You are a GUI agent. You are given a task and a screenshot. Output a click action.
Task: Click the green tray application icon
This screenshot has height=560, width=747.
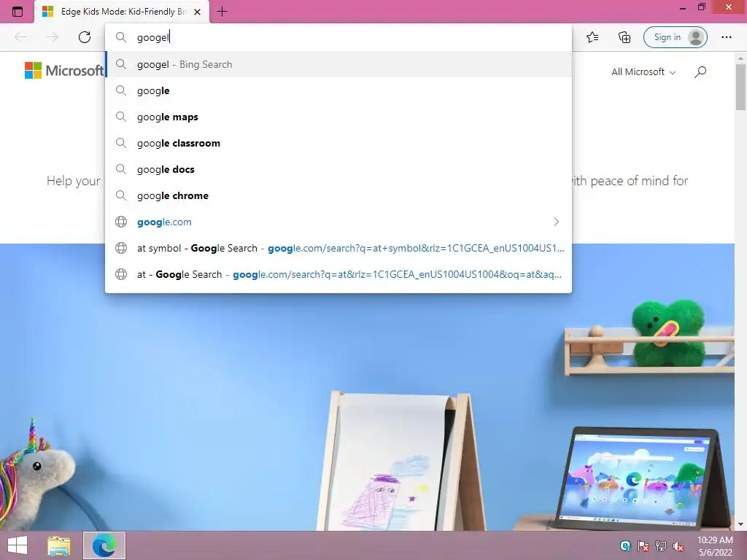click(x=625, y=545)
